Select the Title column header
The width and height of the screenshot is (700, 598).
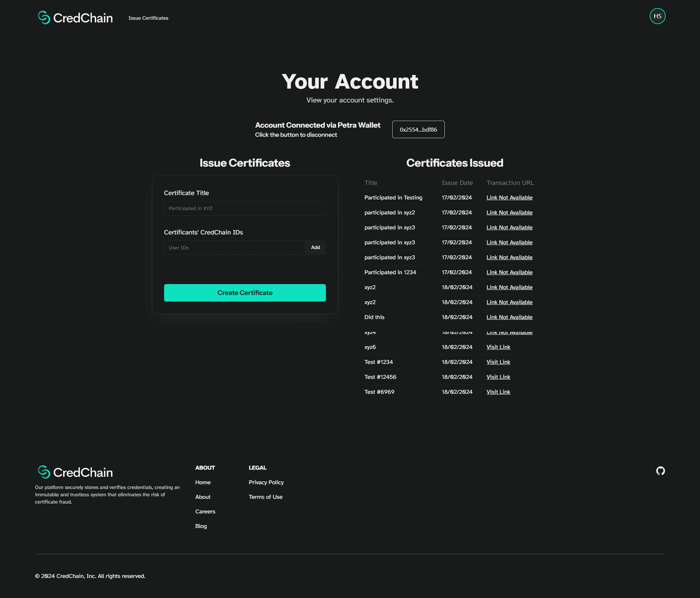pyautogui.click(x=371, y=183)
